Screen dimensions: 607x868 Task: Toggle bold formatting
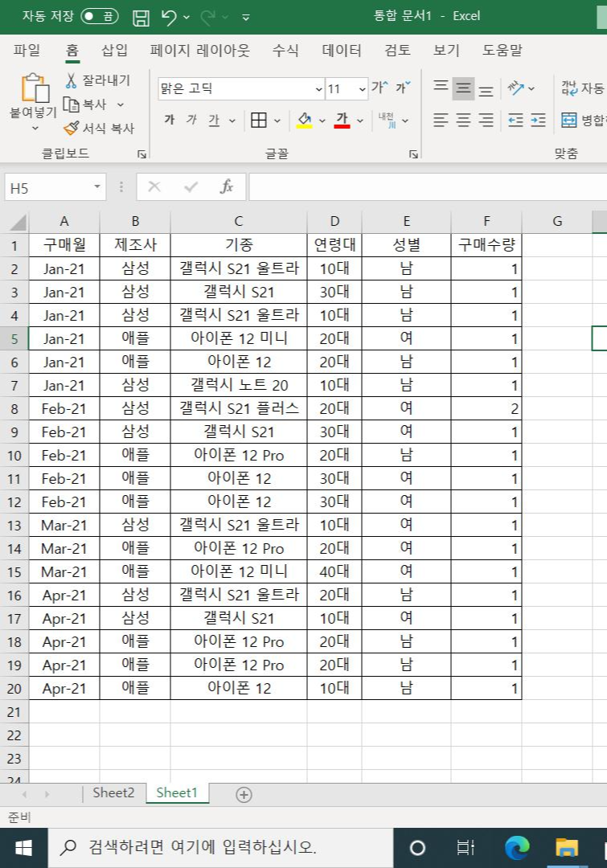[170, 120]
